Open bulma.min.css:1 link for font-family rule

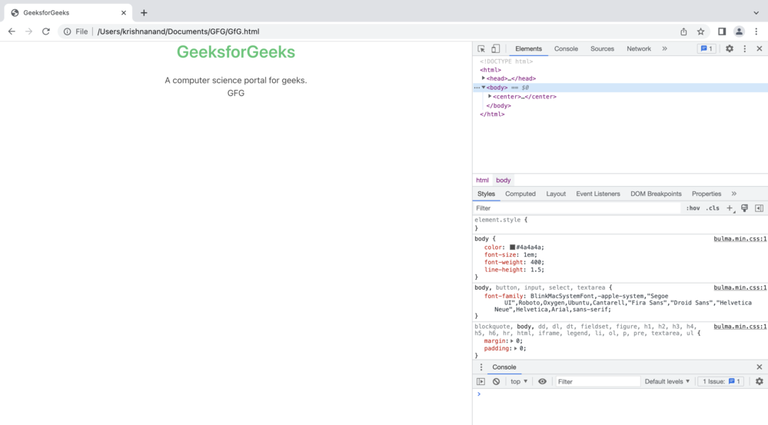click(x=740, y=288)
